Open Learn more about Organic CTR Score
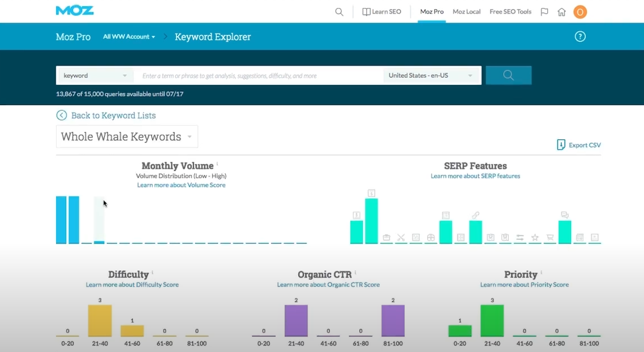Image resolution: width=644 pixels, height=352 pixels. (328, 285)
